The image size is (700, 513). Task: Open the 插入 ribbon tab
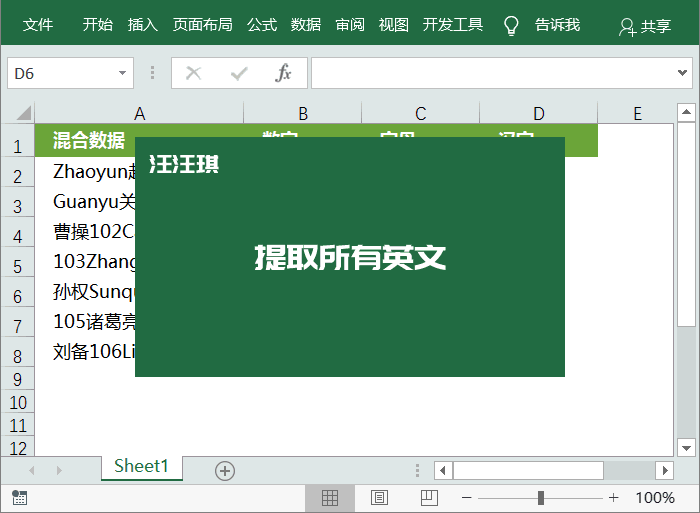(142, 25)
